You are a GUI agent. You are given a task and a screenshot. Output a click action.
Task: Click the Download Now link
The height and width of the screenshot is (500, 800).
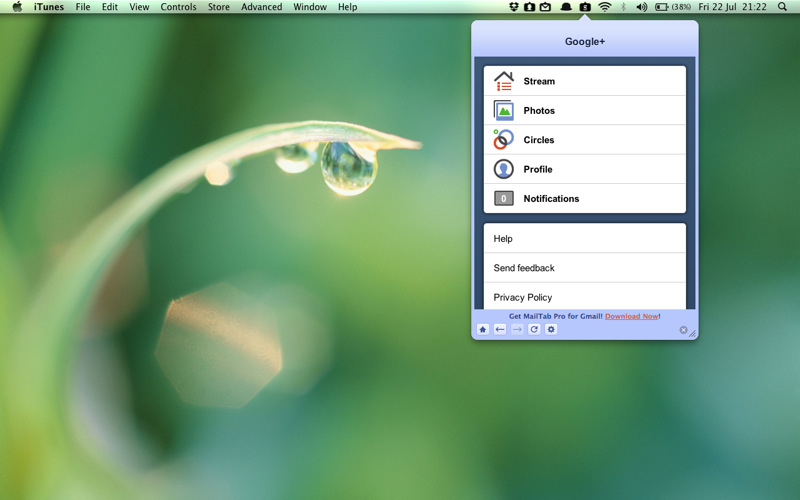pyautogui.click(x=632, y=316)
